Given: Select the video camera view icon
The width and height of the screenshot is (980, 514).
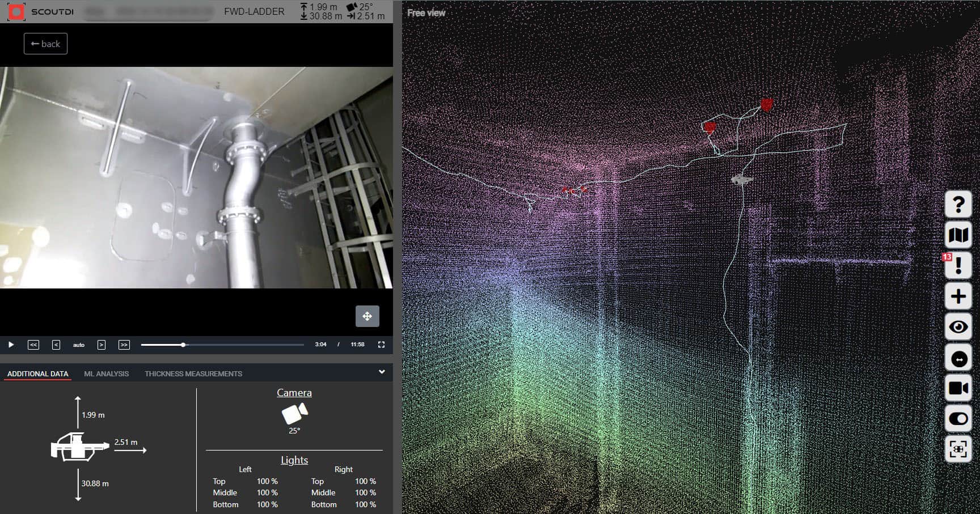Looking at the screenshot, I should tap(958, 388).
